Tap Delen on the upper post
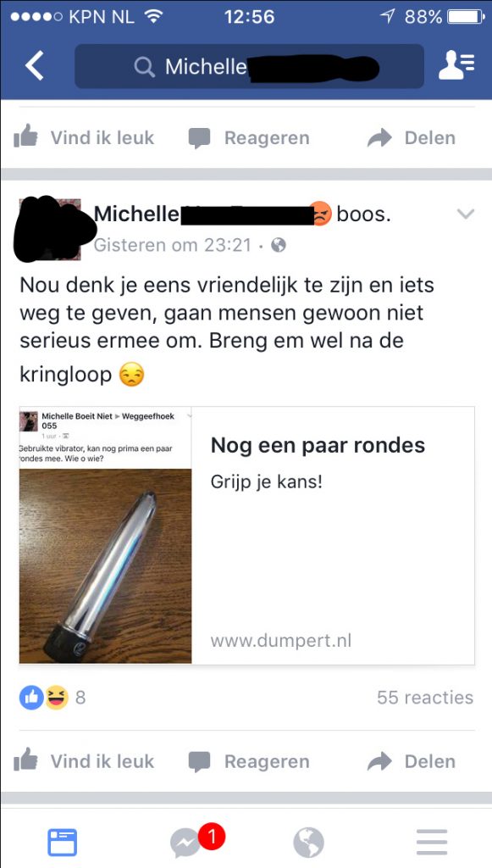 click(412, 138)
